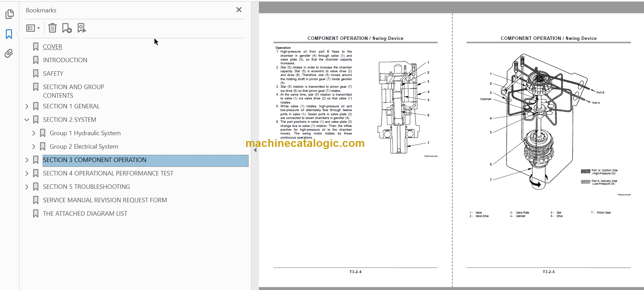Expand SECTION 4 OPERATIONAL PERFORMANCE TEST
Viewport: 644px width, 290px height.
click(x=27, y=173)
